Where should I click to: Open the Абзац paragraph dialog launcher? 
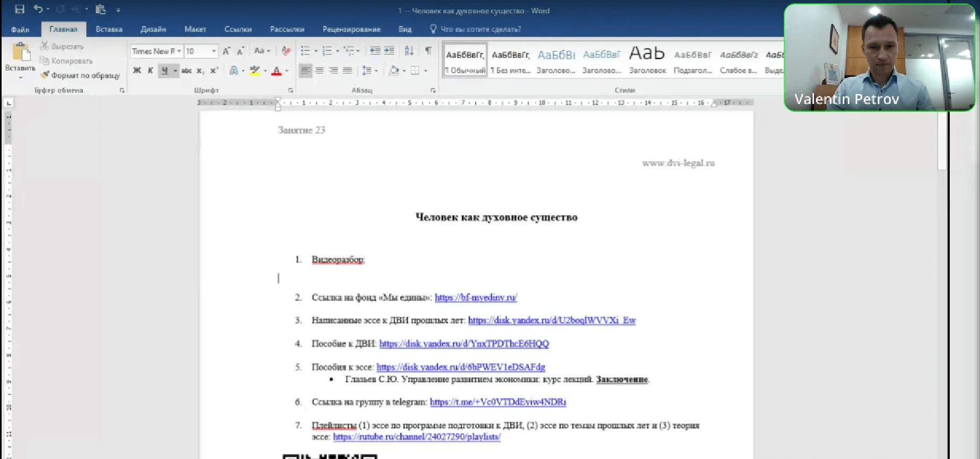click(433, 91)
